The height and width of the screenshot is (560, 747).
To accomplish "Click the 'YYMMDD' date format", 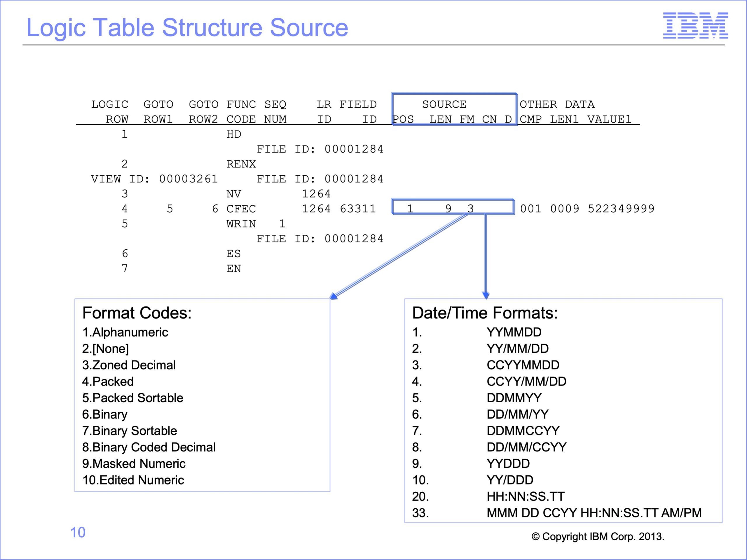I will tap(514, 332).
